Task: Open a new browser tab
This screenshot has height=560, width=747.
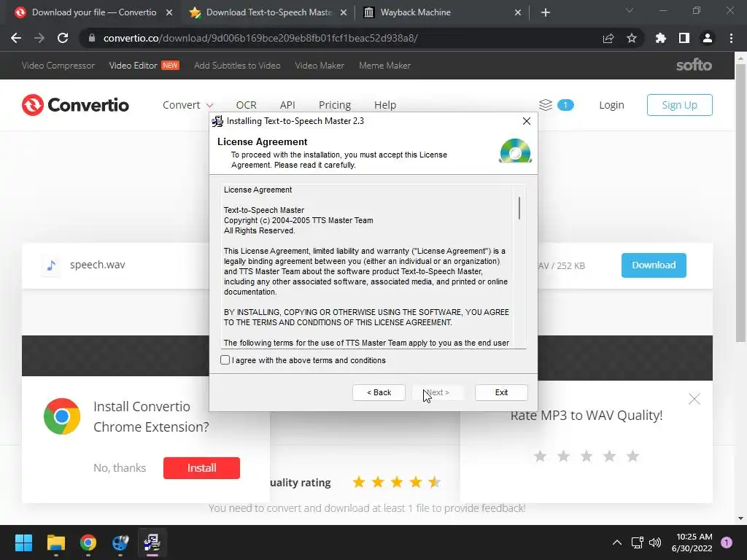Action: (x=546, y=12)
